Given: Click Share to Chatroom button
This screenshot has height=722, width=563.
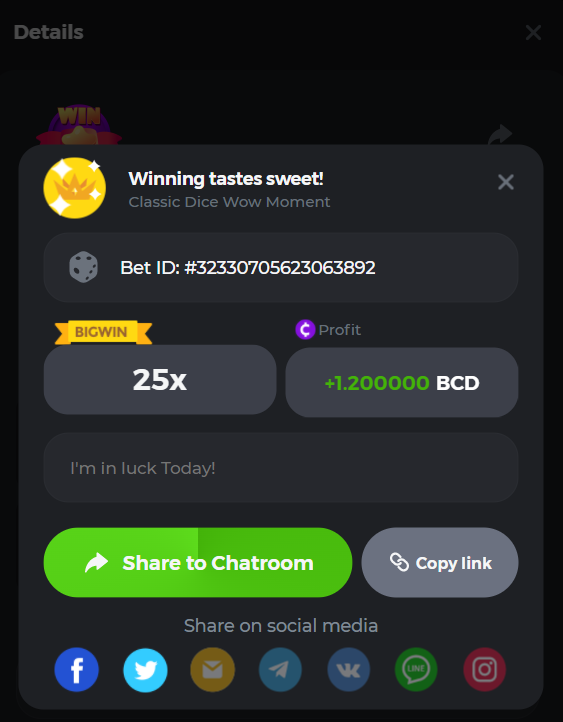Looking at the screenshot, I should pos(198,562).
